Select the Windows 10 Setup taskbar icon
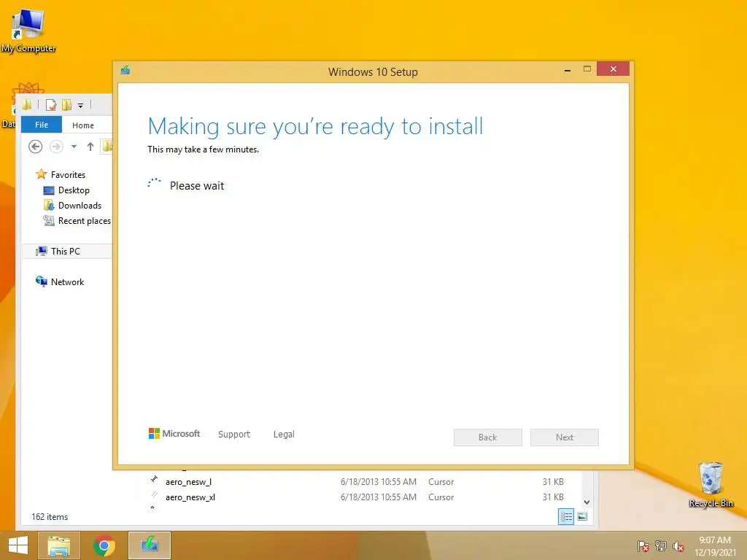747x560 pixels. 149,545
